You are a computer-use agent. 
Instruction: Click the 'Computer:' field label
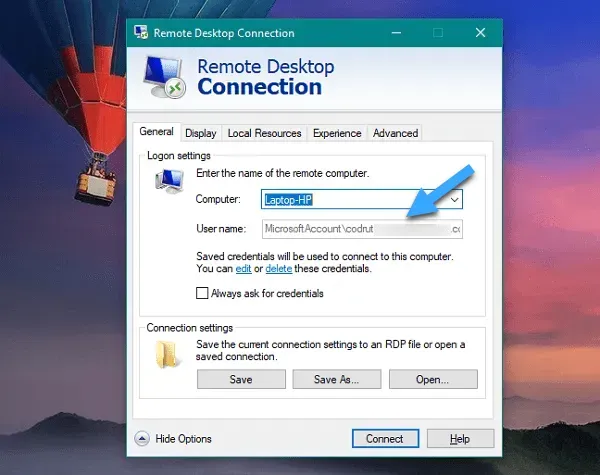[218, 199]
